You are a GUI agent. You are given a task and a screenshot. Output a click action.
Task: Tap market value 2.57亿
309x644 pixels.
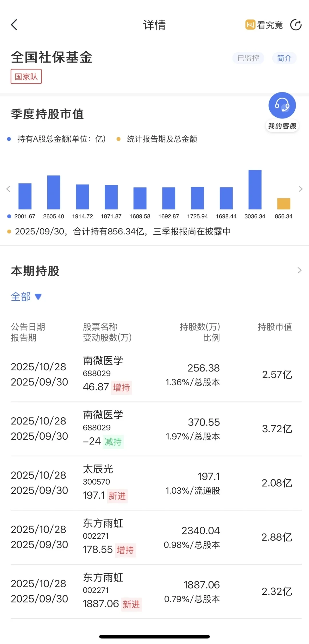277,375
